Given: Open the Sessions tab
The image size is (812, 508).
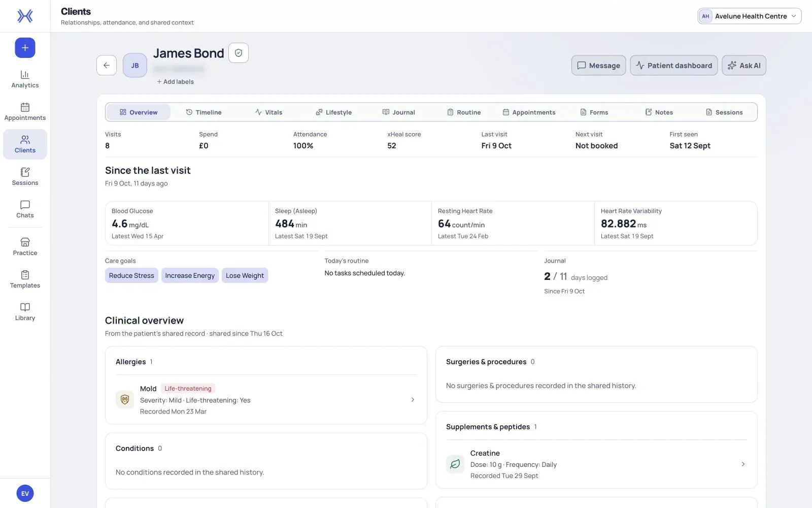Looking at the screenshot, I should click(724, 112).
